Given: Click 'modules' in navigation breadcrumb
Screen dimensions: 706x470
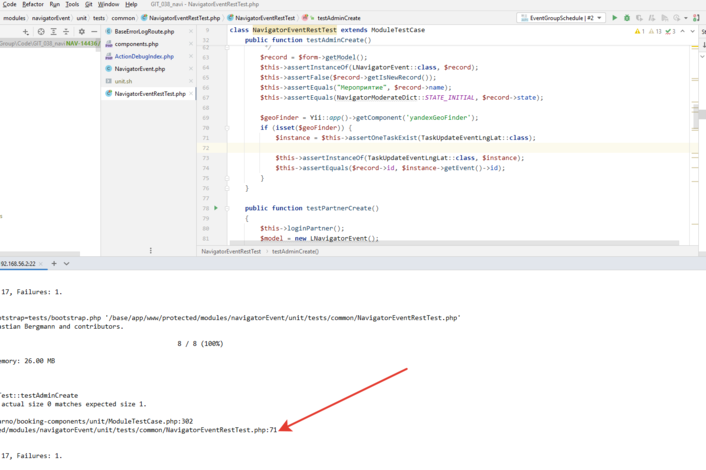Looking at the screenshot, I should coord(14,18).
